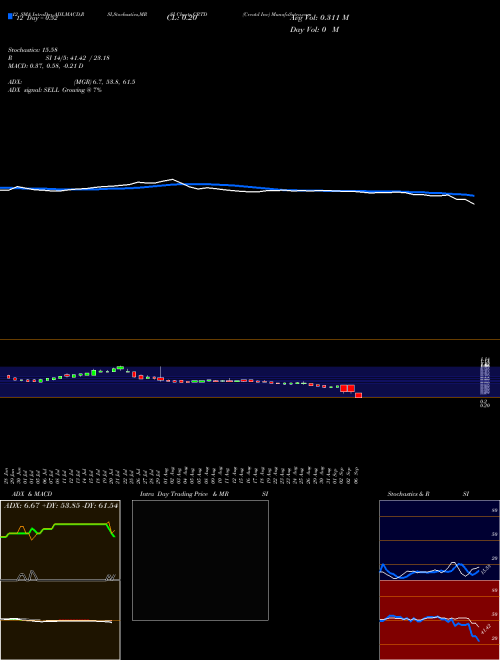Click the blue 12 Day SMA legend square
This screenshot has width=500, height=660.
tap(10, 16)
